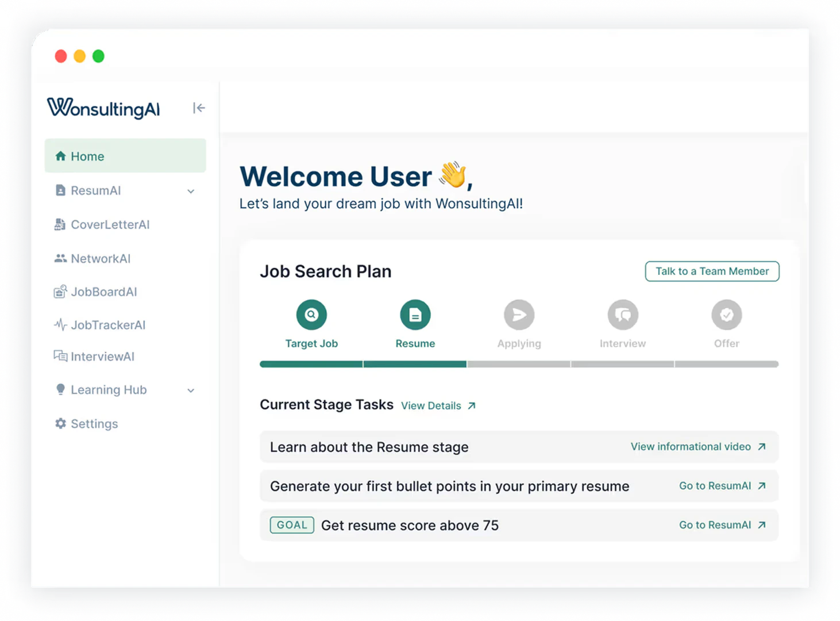Open CoverLetterAI from the sidebar

pyautogui.click(x=110, y=225)
